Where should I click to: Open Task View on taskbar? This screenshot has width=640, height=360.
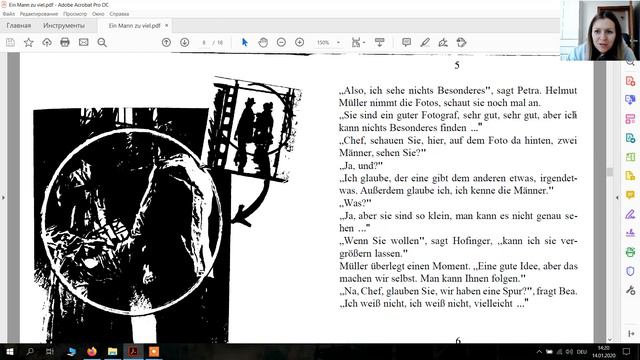[50, 351]
